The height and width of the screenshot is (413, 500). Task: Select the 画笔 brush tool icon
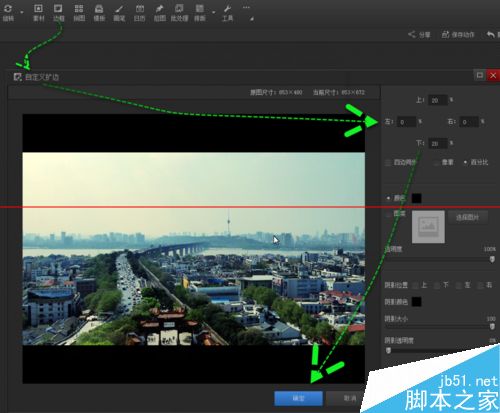pyautogui.click(x=119, y=13)
